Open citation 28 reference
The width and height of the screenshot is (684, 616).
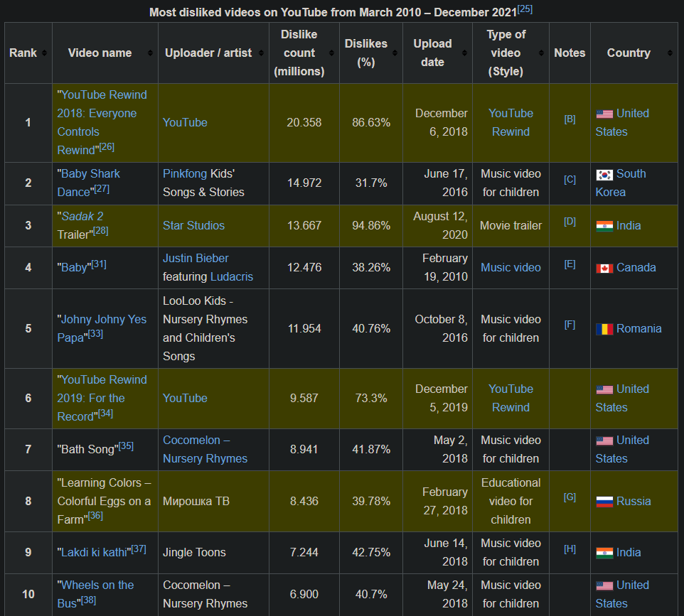[x=101, y=231]
